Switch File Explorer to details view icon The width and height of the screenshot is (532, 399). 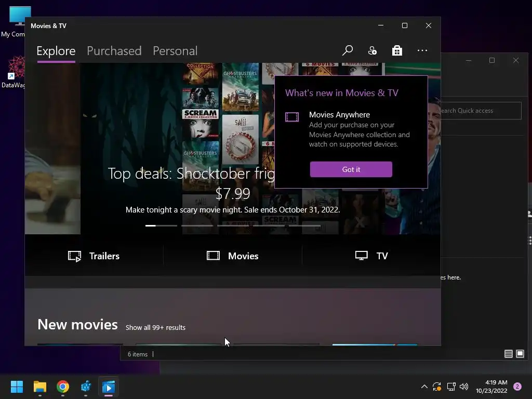pos(508,354)
